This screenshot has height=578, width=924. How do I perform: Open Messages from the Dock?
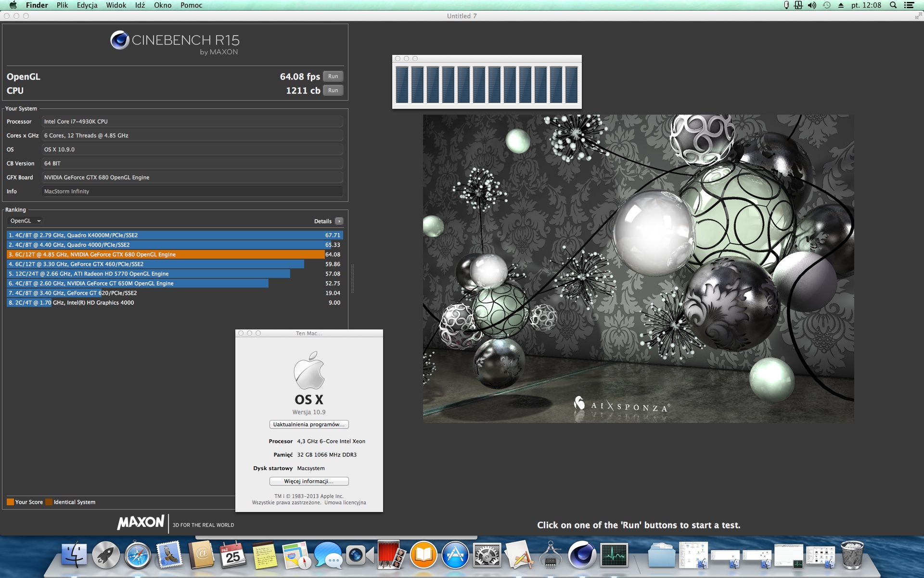tap(328, 555)
